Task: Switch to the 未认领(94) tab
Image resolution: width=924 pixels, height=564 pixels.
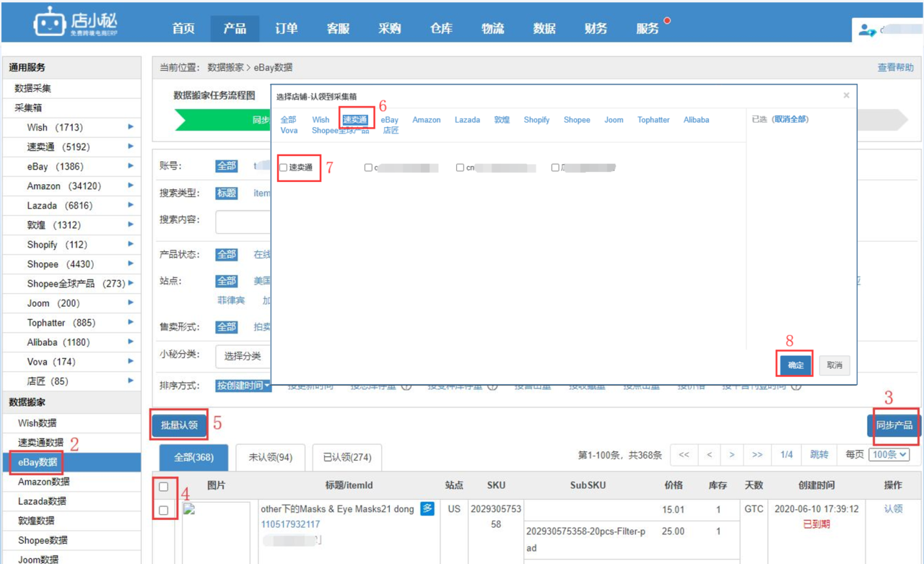Action: 271,457
